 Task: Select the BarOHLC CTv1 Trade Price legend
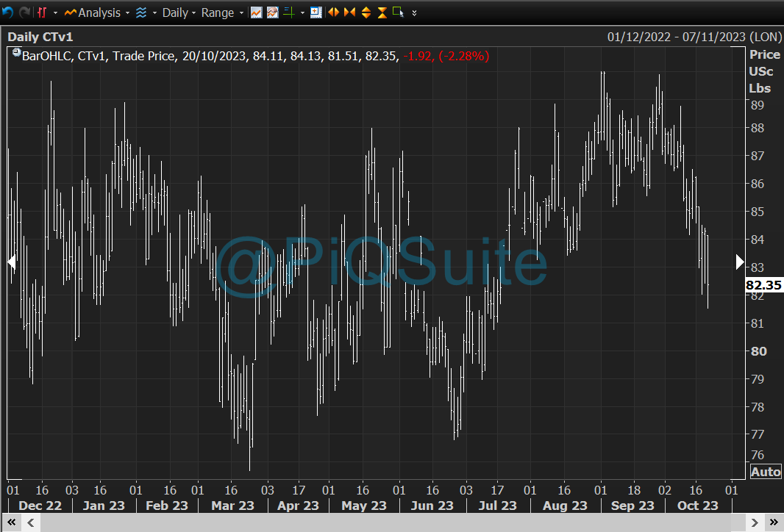click(255, 56)
